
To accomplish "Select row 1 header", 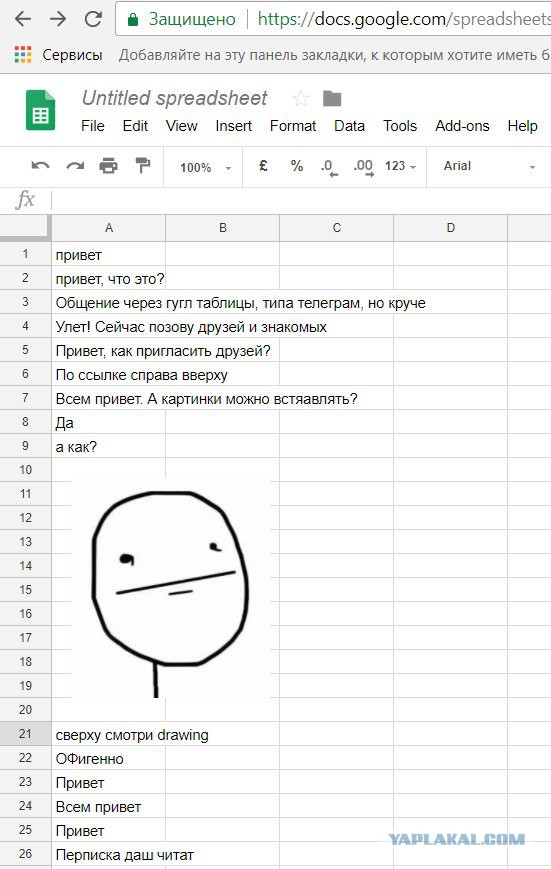I will 25,254.
